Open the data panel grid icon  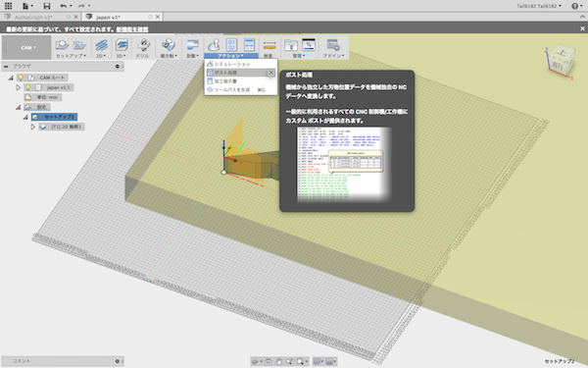pyautogui.click(x=8, y=6)
